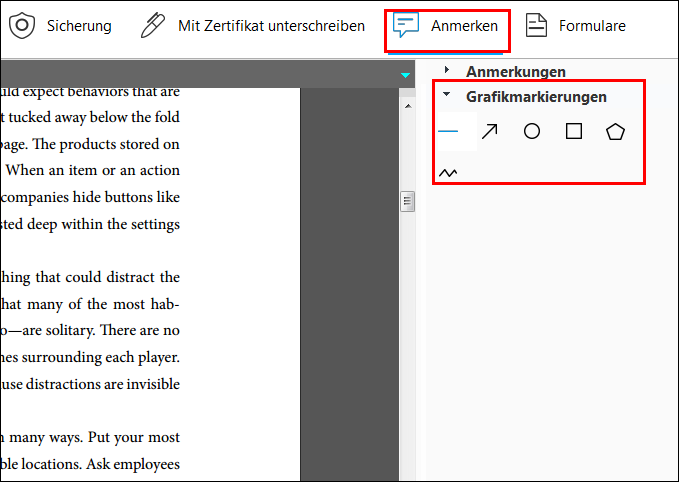Switch to the Anmerken tab

[x=447, y=26]
